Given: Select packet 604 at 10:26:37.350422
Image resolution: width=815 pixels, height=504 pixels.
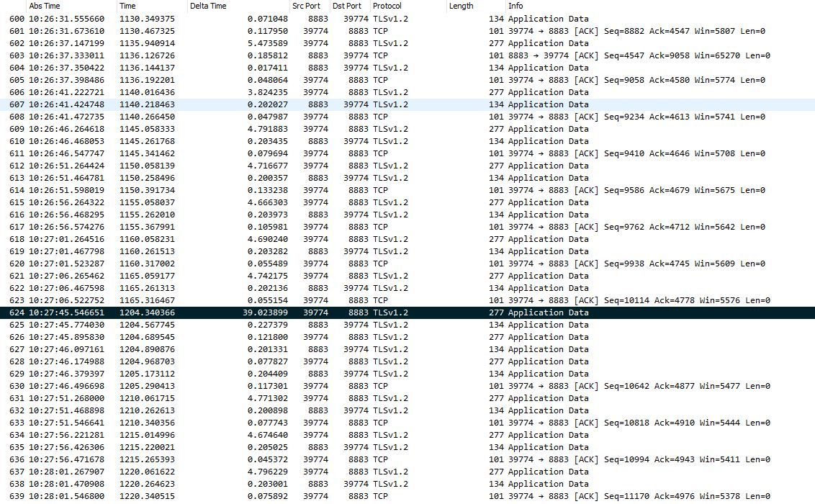Looking at the screenshot, I should click(x=407, y=68).
